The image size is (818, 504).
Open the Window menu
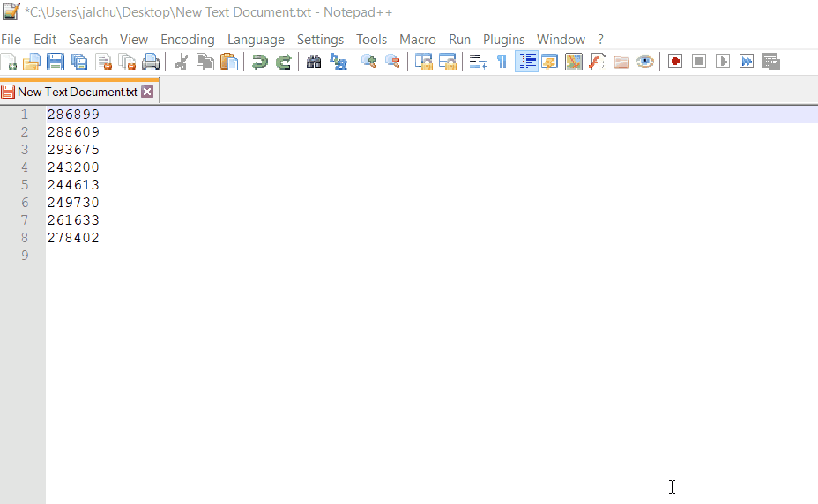[x=561, y=40]
